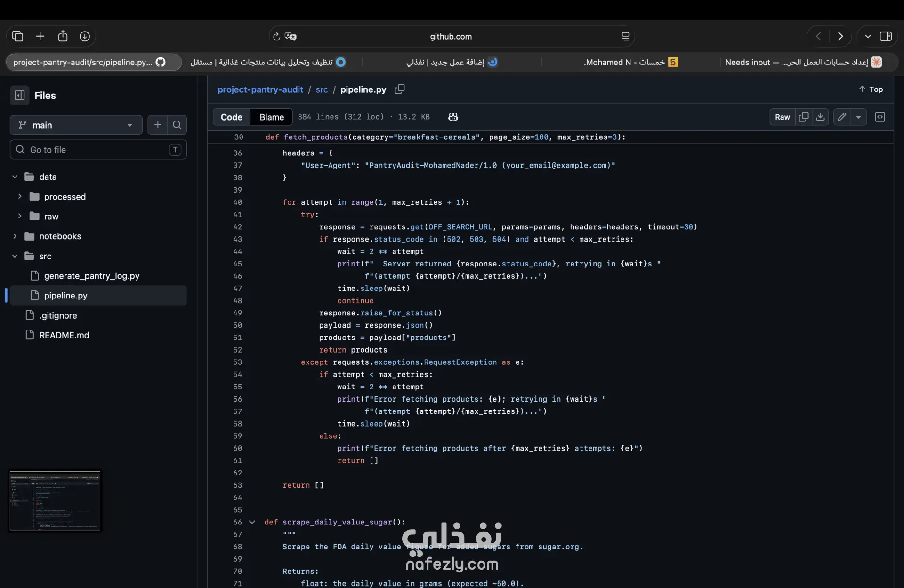
Task: Open the Raw file view
Action: point(782,117)
